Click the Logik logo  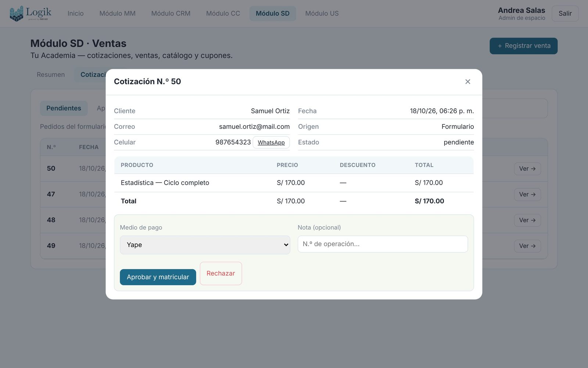point(31,13)
